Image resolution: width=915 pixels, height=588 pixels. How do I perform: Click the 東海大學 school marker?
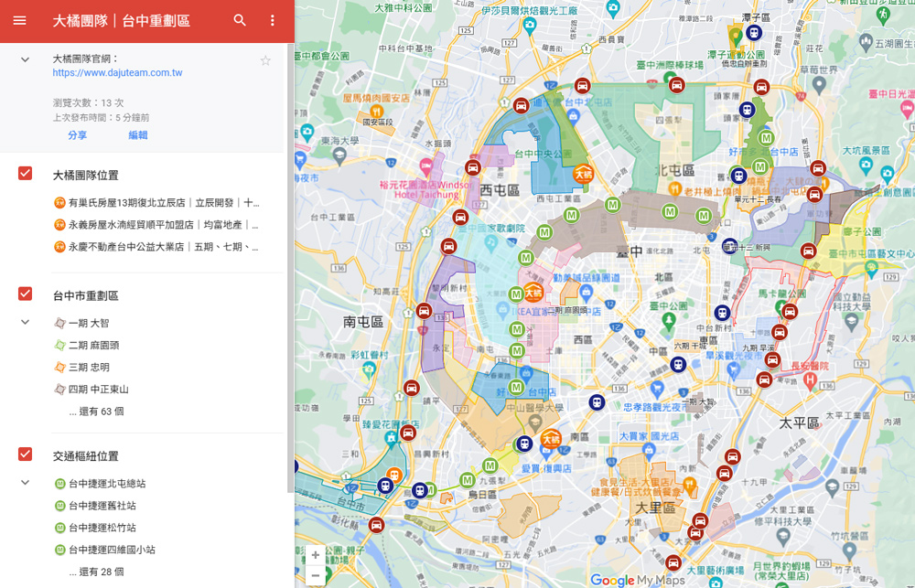coord(339,155)
